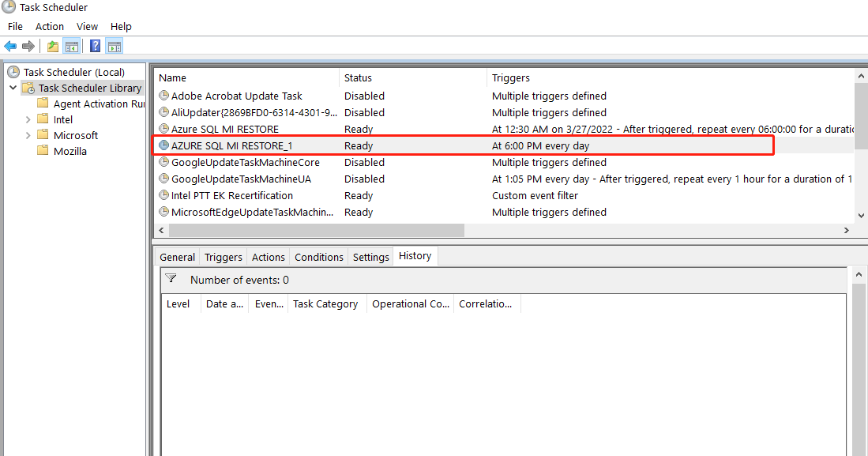Screen dimensions: 868x456
Task: Expand the Intel folder in the sidebar
Action: (28, 119)
